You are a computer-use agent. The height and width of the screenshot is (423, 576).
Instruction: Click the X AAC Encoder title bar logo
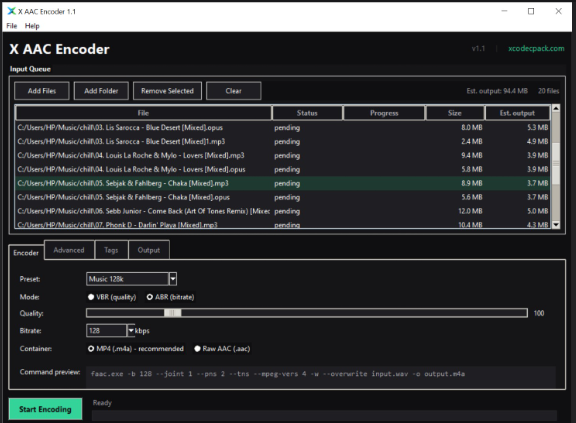[11, 11]
